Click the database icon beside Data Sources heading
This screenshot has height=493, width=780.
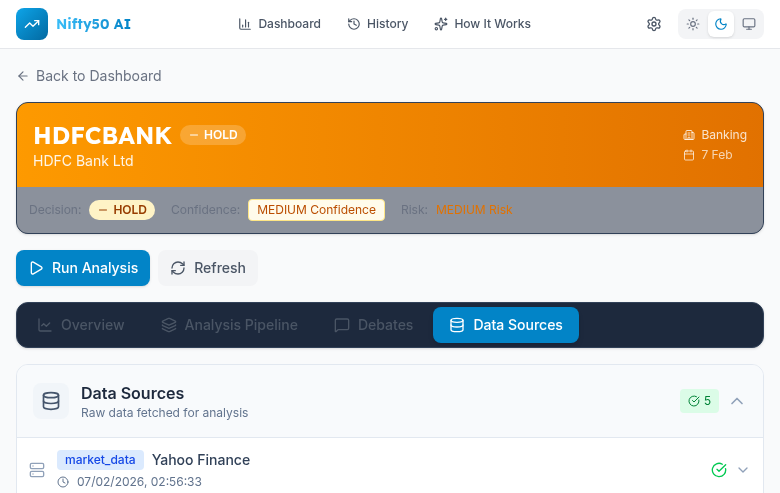coord(51,401)
